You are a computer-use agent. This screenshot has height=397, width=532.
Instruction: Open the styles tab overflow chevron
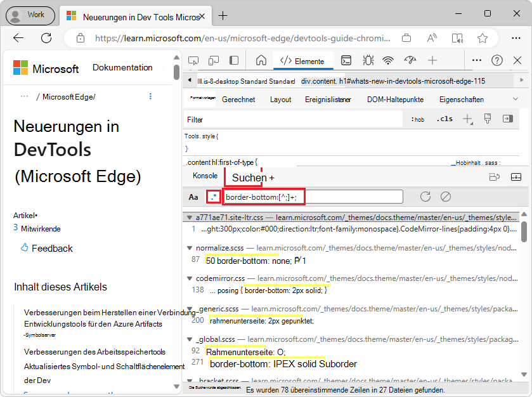click(x=515, y=99)
